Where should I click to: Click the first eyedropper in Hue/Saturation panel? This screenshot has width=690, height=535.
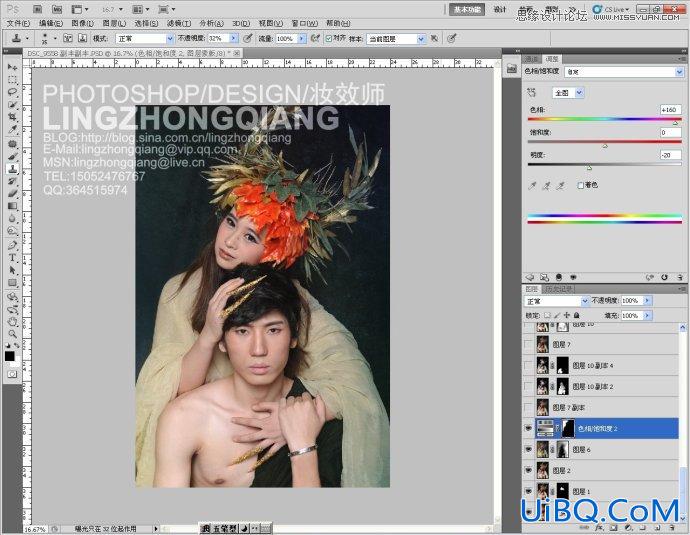tap(532, 186)
